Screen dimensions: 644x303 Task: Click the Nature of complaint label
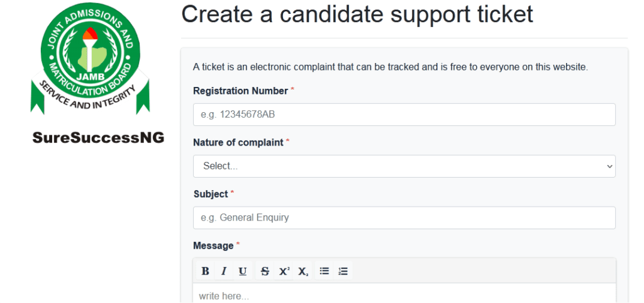(x=238, y=142)
